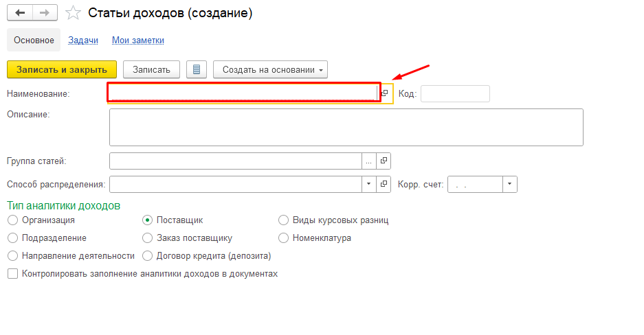Screen dimensions: 644x335
Task: Select Направление деятельности radio option
Action: click(x=13, y=256)
